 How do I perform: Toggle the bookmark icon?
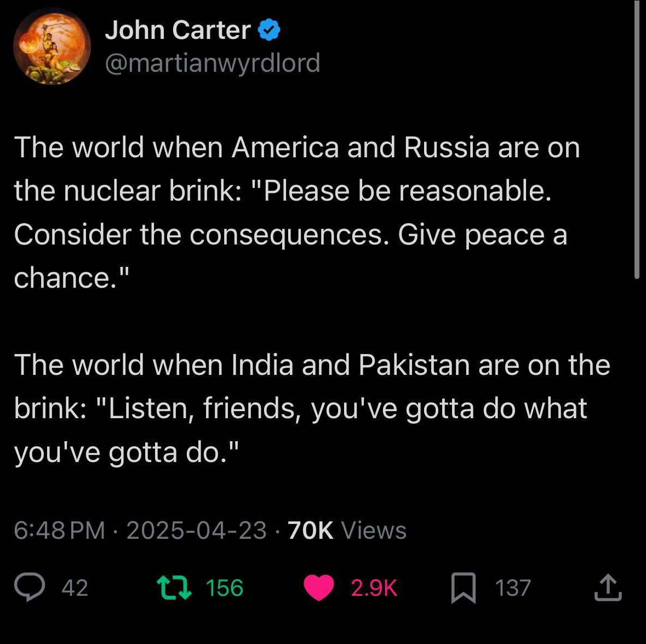pos(464,588)
